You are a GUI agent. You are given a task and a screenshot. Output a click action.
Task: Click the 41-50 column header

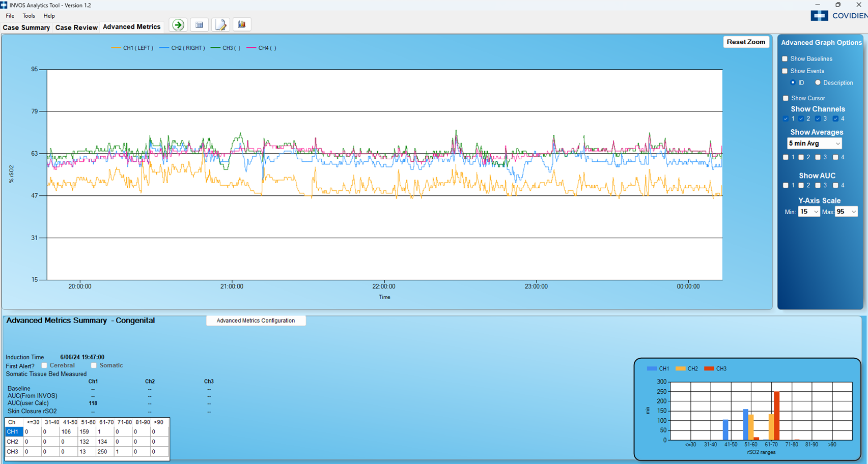click(x=70, y=422)
